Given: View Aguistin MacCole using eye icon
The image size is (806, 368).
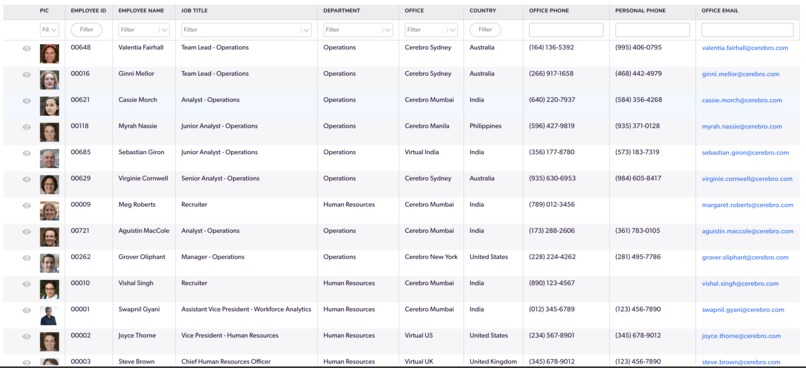Looking at the screenshot, I should [27, 232].
